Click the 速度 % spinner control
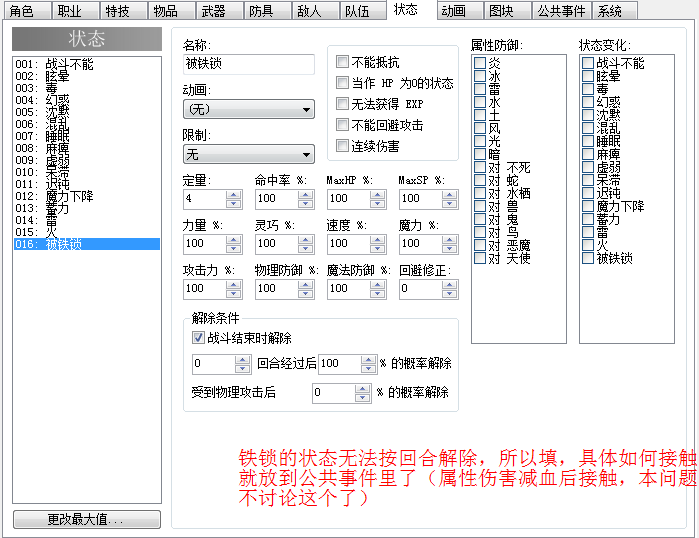 378,244
